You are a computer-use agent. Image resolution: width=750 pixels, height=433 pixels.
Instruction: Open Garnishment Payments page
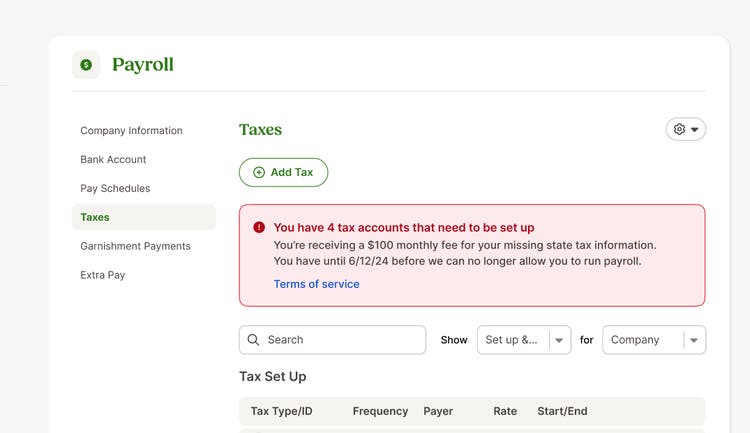135,246
